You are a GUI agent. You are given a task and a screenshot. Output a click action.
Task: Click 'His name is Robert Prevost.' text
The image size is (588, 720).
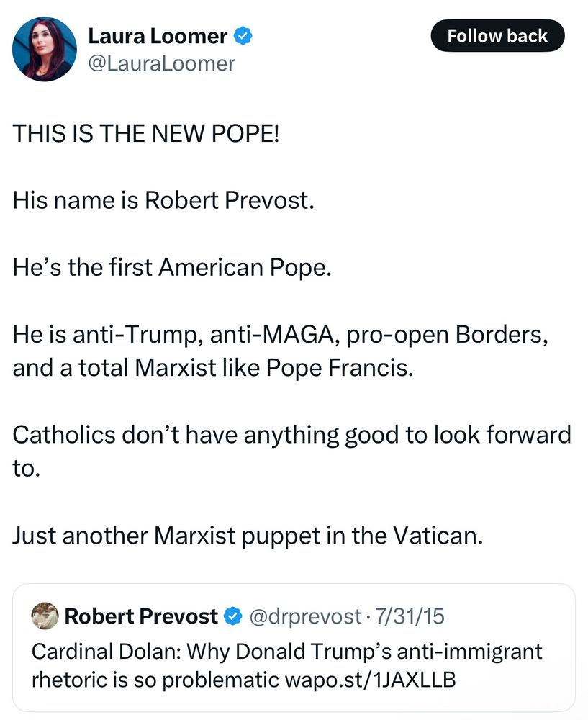[x=163, y=201]
